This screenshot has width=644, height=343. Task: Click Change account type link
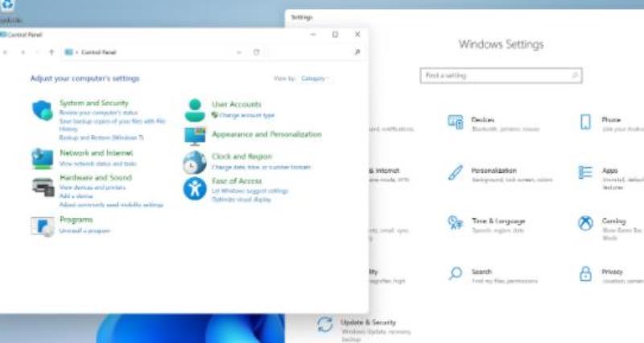246,115
